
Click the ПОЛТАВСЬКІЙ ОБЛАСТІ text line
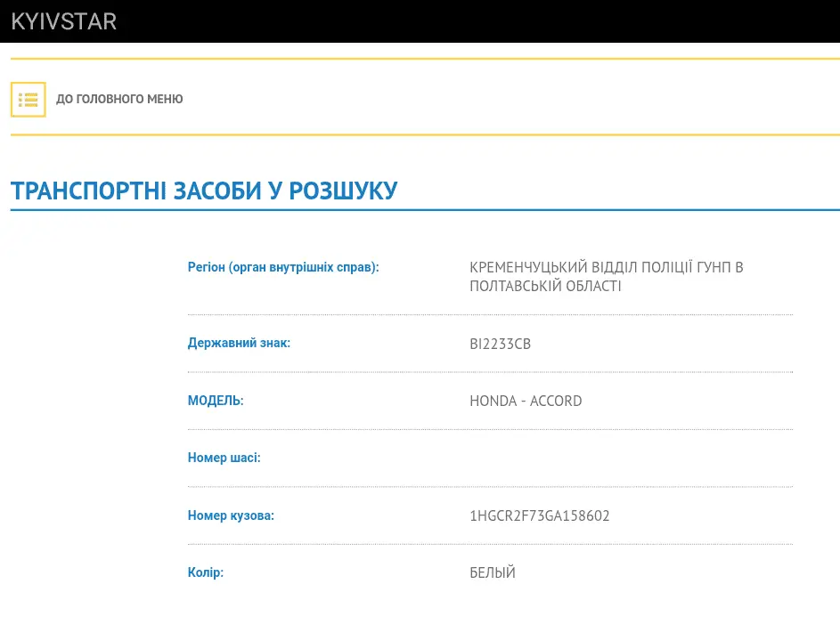tap(545, 287)
